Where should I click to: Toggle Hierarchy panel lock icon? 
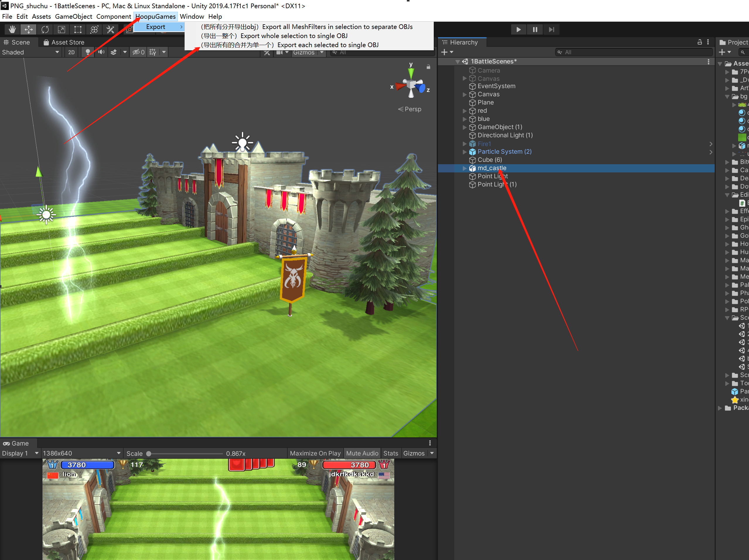click(x=699, y=42)
